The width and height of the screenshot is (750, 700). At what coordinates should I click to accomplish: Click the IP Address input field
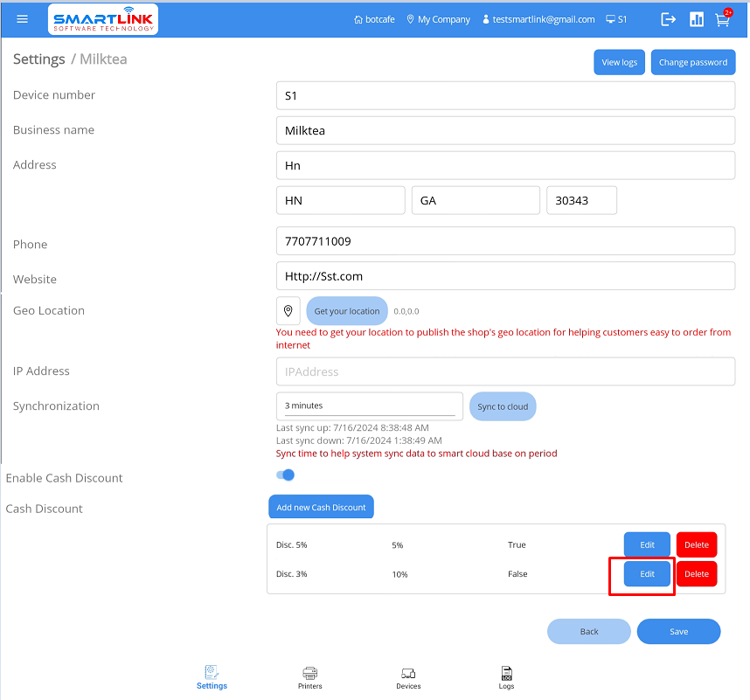(505, 371)
